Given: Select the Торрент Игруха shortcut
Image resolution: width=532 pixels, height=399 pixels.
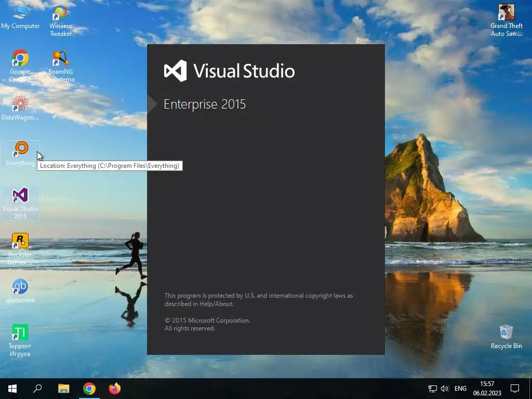Looking at the screenshot, I should click(20, 340).
